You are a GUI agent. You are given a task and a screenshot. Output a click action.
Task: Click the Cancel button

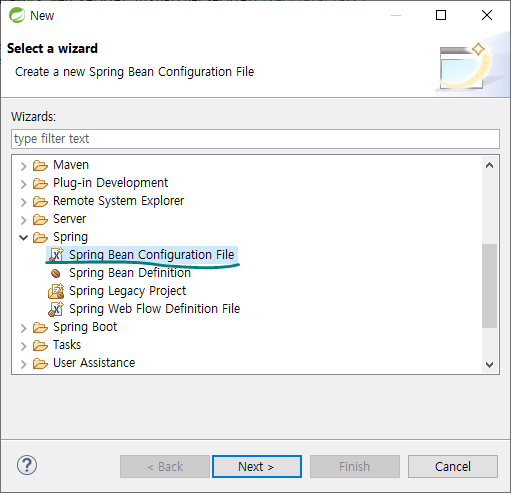click(453, 466)
